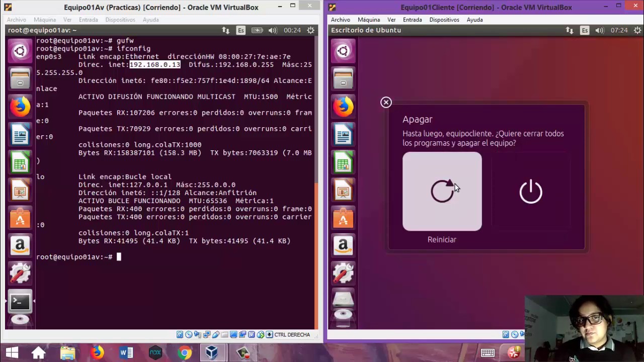This screenshot has width=644, height=362.
Task: Launch Firefox from Equipo01Av launcher
Action: click(x=20, y=107)
